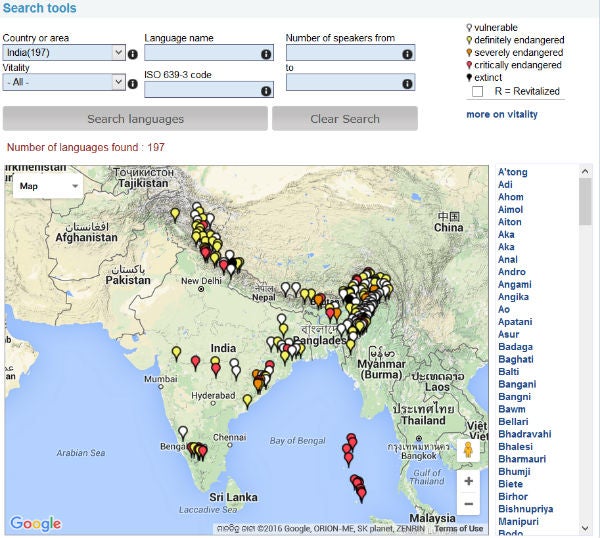Select Angami in the language list
The image size is (600, 538).
click(515, 285)
